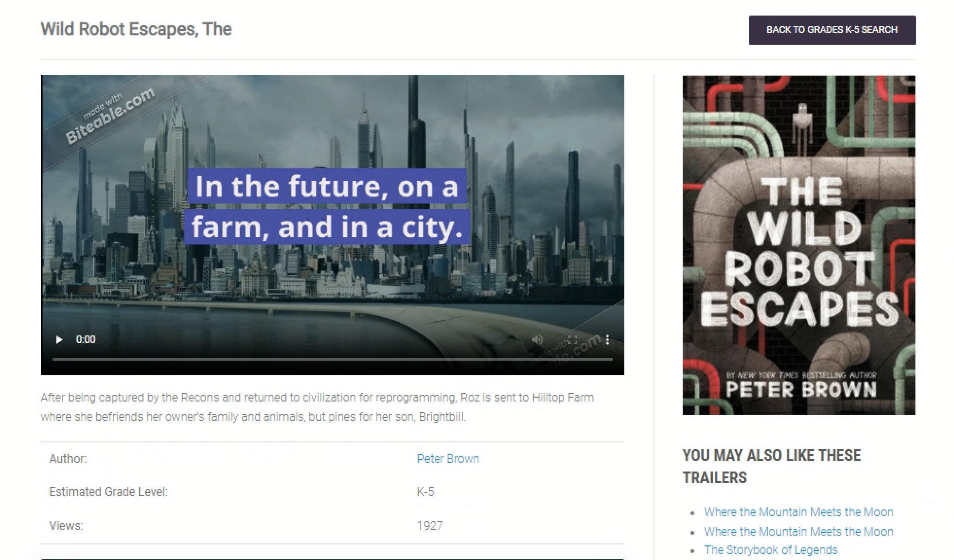Click the description starting After being captured

318,407
